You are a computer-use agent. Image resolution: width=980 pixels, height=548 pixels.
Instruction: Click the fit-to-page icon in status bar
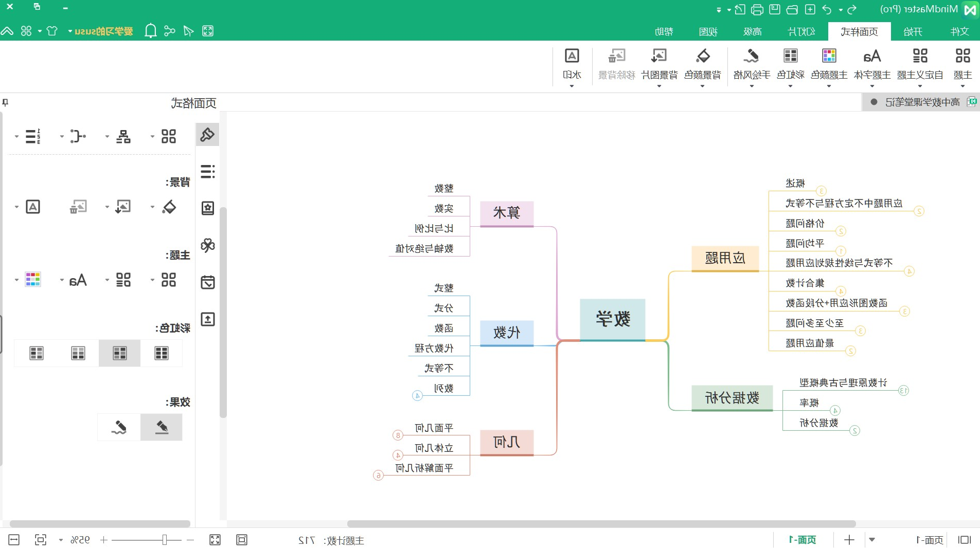pos(242,539)
